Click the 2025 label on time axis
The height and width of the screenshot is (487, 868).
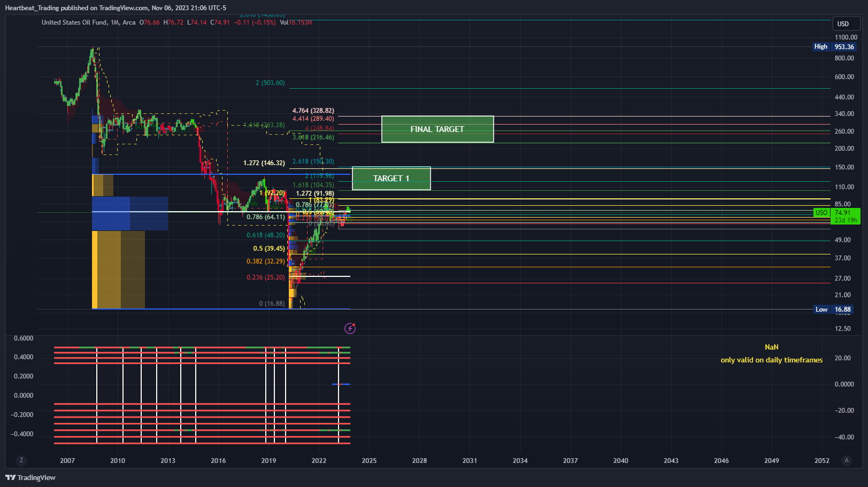point(369,461)
